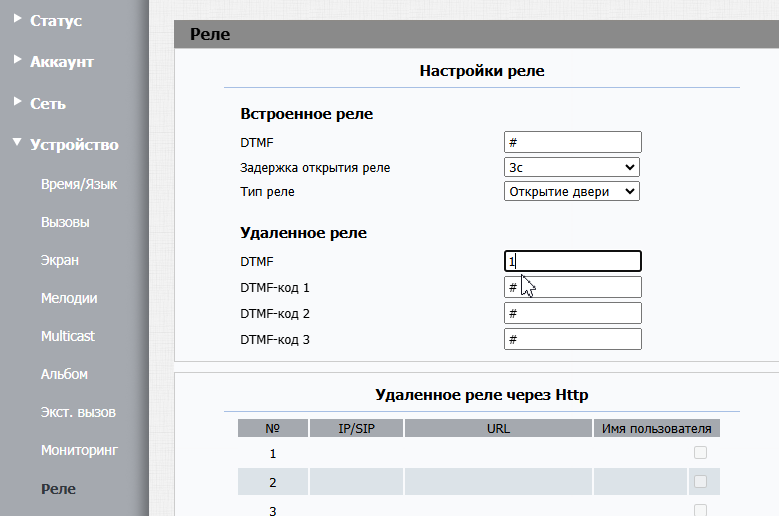Tick the checkbox in Http row 1
Viewport: 779px width, 516px height.
[700, 453]
